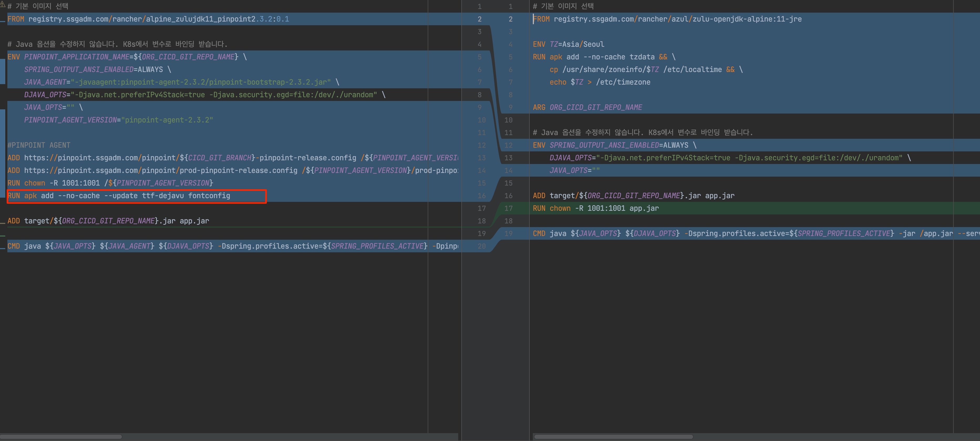This screenshot has width=980, height=441.
Task: Click the green 'RUN chown -R 1001:1001 app.jar' line
Action: (x=595, y=208)
